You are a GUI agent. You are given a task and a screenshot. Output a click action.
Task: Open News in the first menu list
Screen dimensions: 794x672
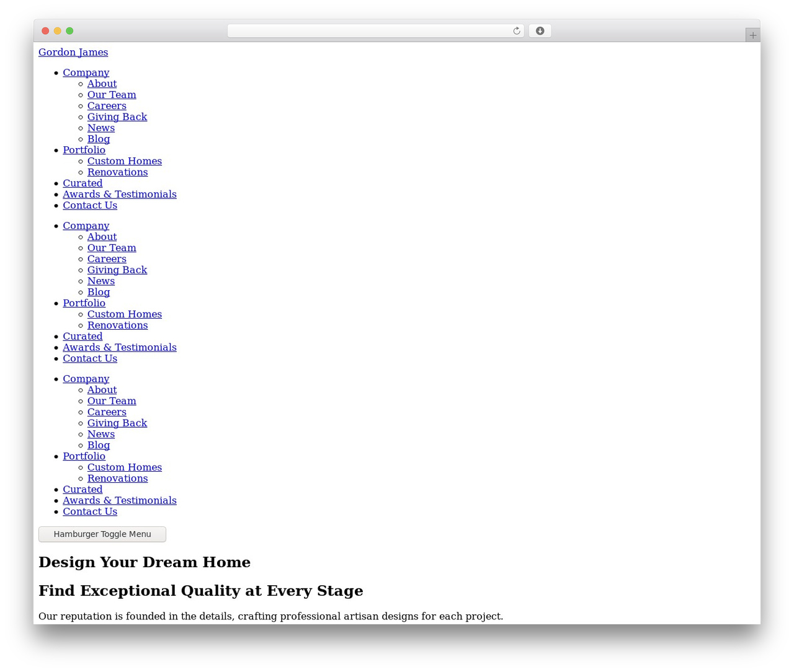[101, 128]
